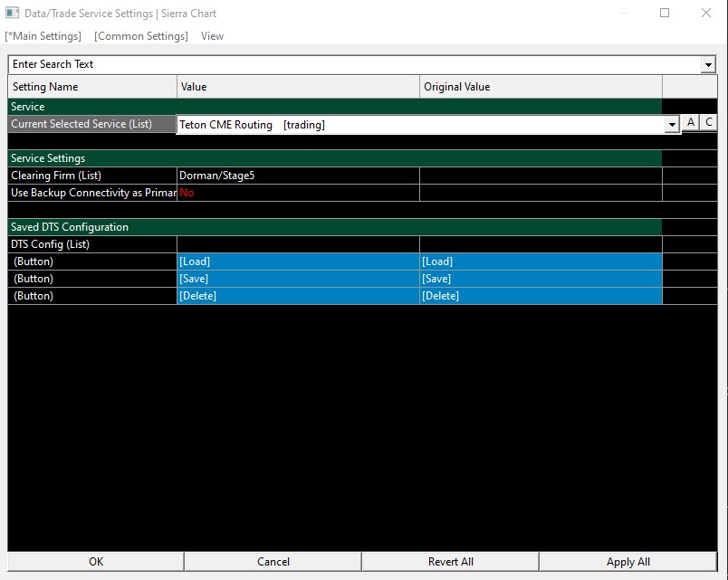Click the Value column header
The image size is (728, 580).
[298, 87]
